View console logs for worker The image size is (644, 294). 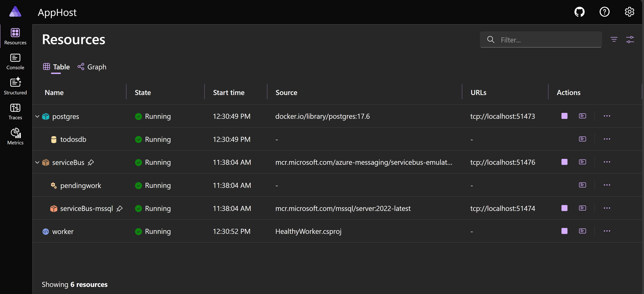click(x=582, y=231)
